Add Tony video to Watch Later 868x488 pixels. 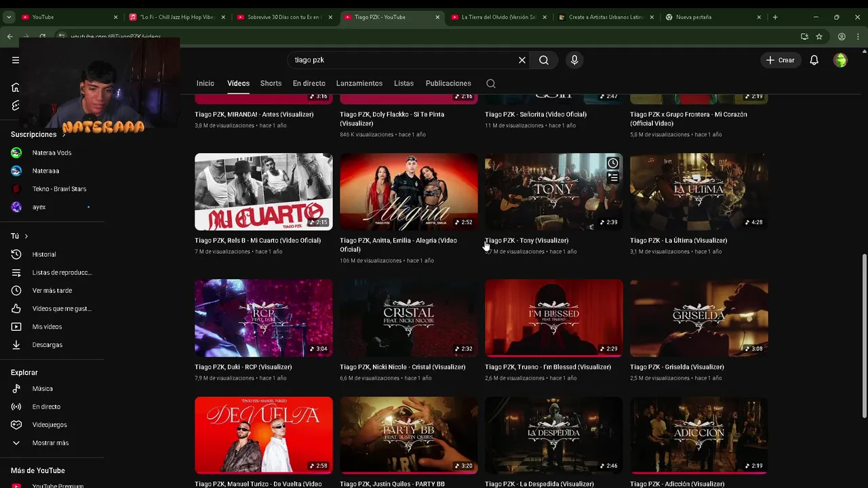coord(613,163)
